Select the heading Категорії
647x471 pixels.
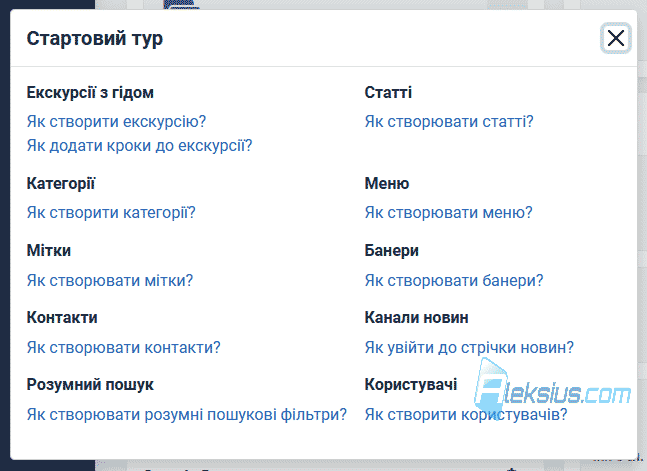coord(61,184)
